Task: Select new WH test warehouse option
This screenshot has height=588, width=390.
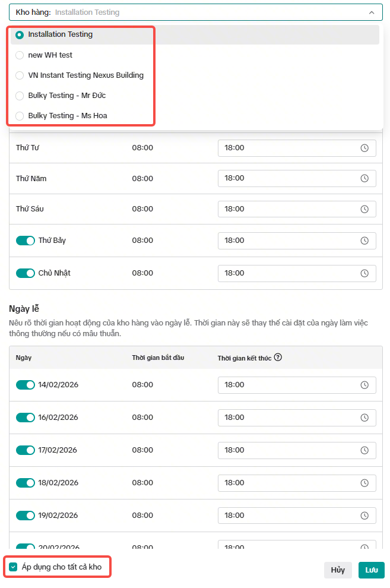Action: (50, 55)
